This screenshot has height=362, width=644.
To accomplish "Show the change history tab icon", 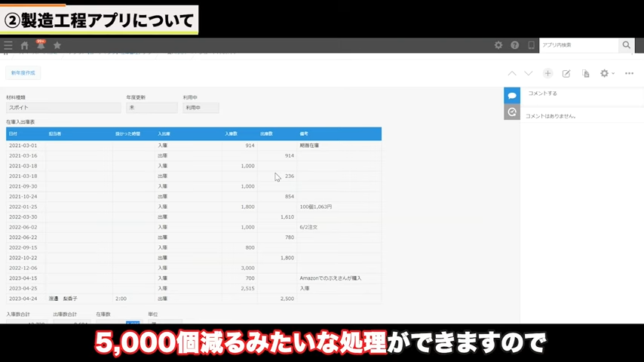I will coord(512,112).
